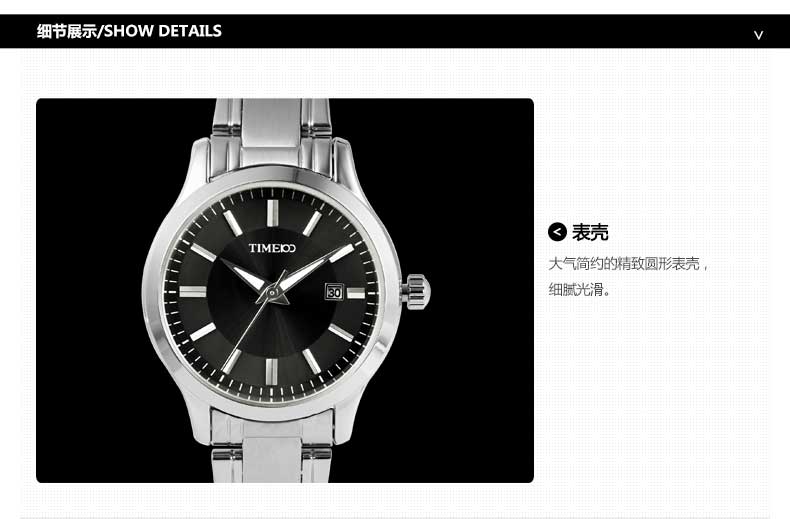
Task: Click the round arrow icon beside 表壳
Action: (x=557, y=232)
